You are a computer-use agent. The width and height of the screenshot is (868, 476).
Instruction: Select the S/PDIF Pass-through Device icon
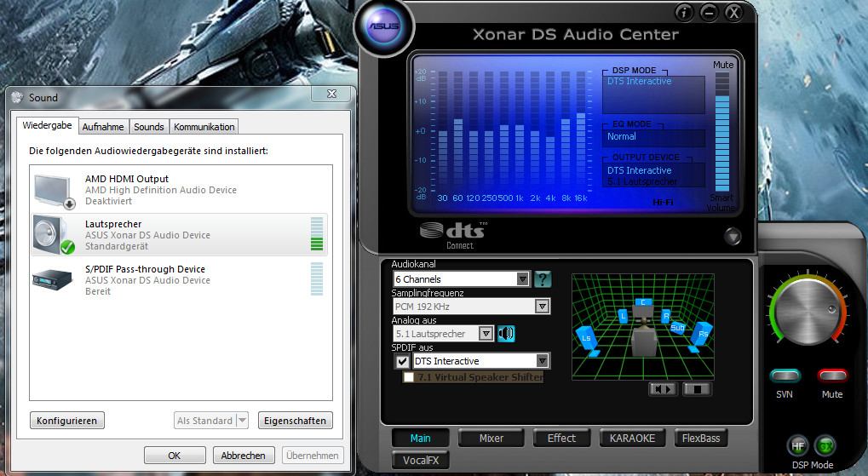53,279
